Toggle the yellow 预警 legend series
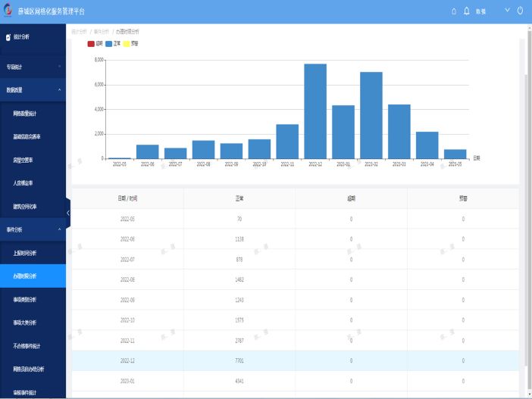Image resolution: width=532 pixels, height=399 pixels. pyautogui.click(x=130, y=43)
